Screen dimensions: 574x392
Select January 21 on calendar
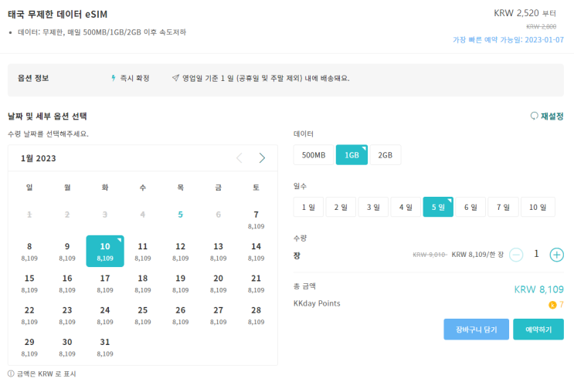tap(256, 283)
